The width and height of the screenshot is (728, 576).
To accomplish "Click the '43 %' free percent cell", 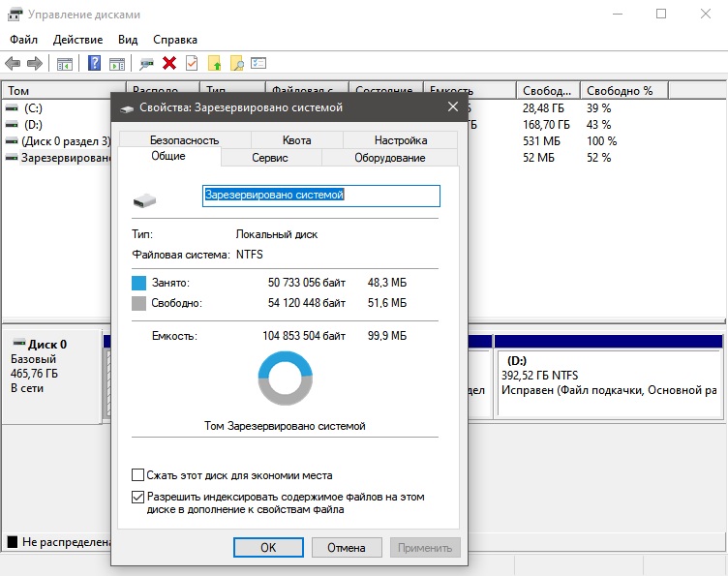I will [599, 124].
